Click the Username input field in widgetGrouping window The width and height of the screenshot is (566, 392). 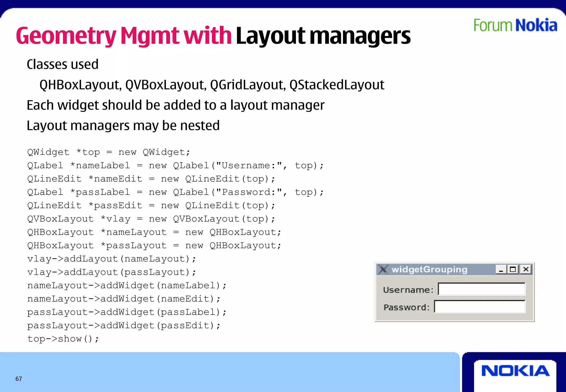[482, 289]
